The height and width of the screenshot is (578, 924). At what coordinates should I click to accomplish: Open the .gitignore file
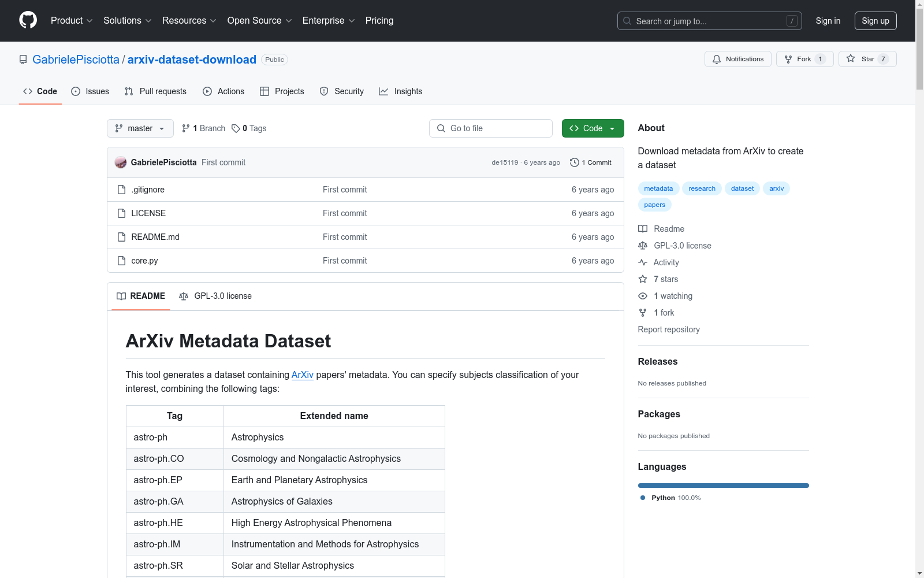[x=148, y=190]
